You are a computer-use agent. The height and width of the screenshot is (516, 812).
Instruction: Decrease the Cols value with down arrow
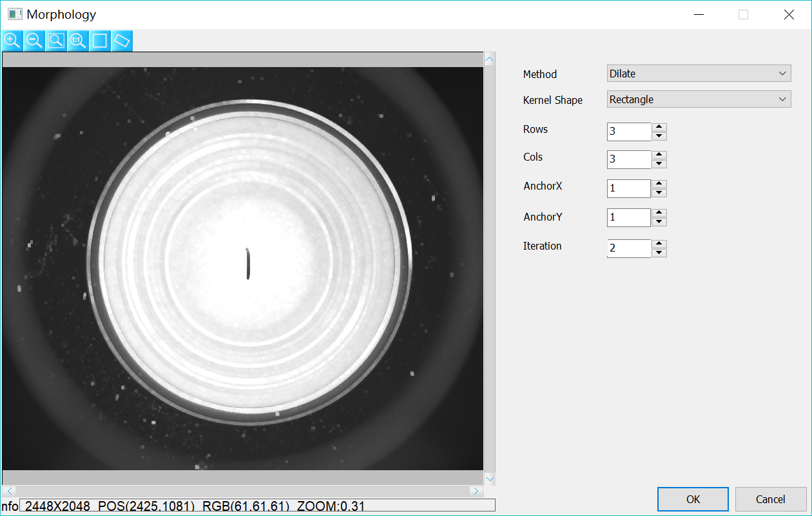click(x=659, y=164)
